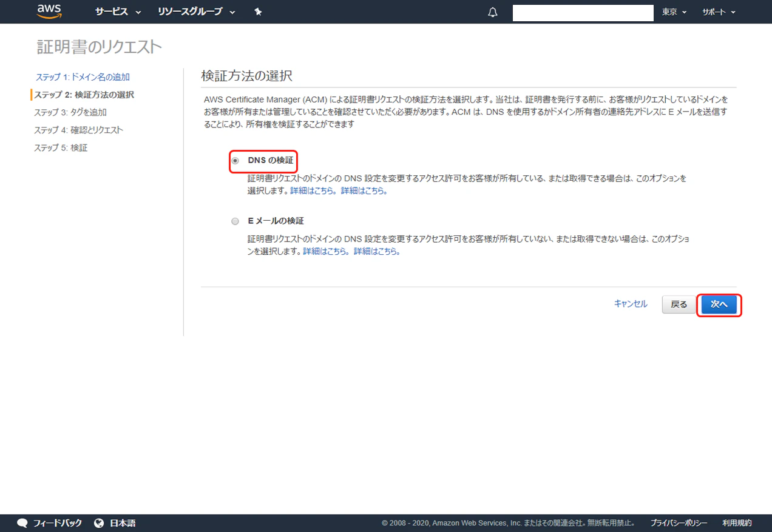Screen dimensions: 772x532
Task: Select ステップ 3: タグを追加 in the sidebar
Action: point(70,112)
